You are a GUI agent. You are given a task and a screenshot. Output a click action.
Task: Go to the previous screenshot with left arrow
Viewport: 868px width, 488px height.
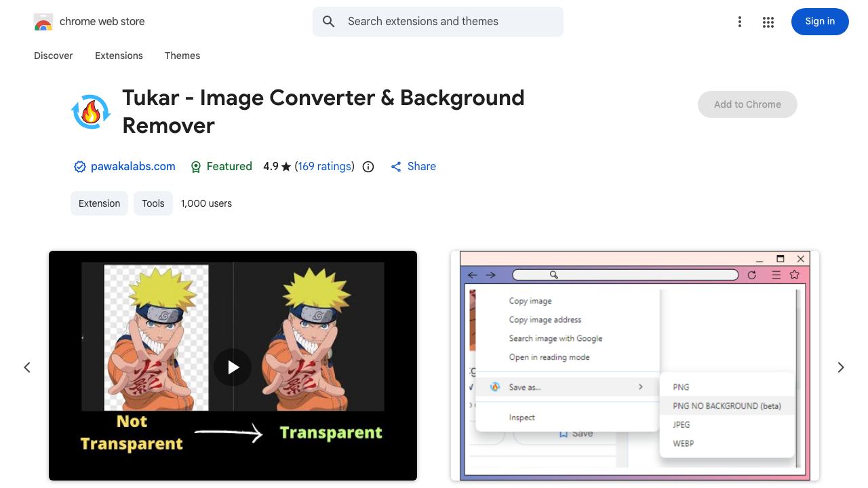[x=27, y=367]
